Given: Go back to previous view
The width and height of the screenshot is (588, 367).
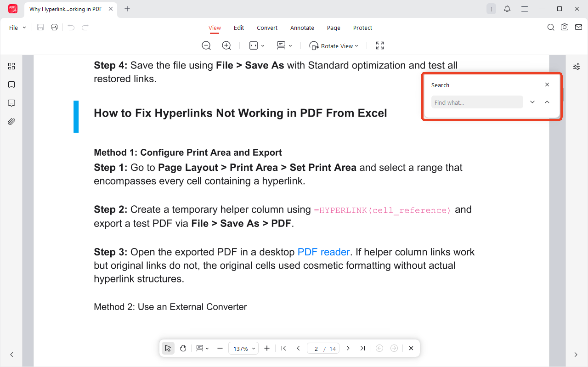Looking at the screenshot, I should tap(379, 348).
